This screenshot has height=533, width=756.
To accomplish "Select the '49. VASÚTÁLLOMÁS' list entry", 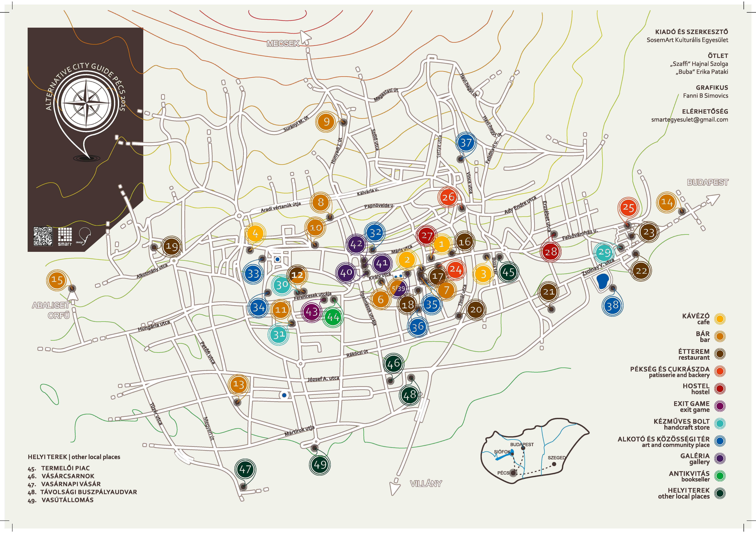I will pos(61,500).
